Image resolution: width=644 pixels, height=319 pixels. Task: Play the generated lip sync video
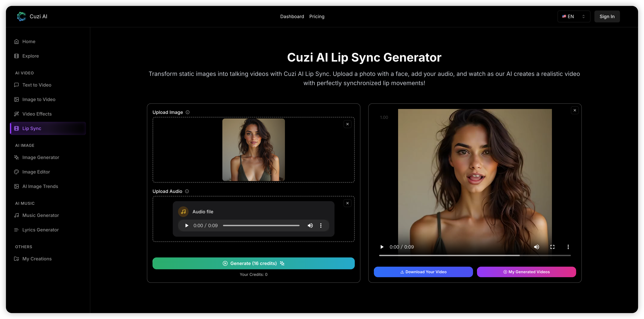382,247
